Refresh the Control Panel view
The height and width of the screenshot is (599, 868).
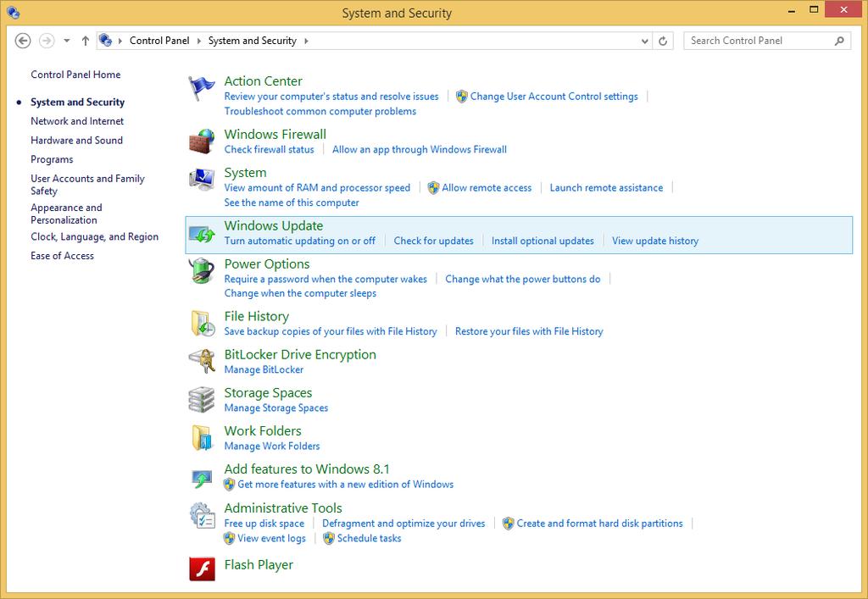coord(663,41)
